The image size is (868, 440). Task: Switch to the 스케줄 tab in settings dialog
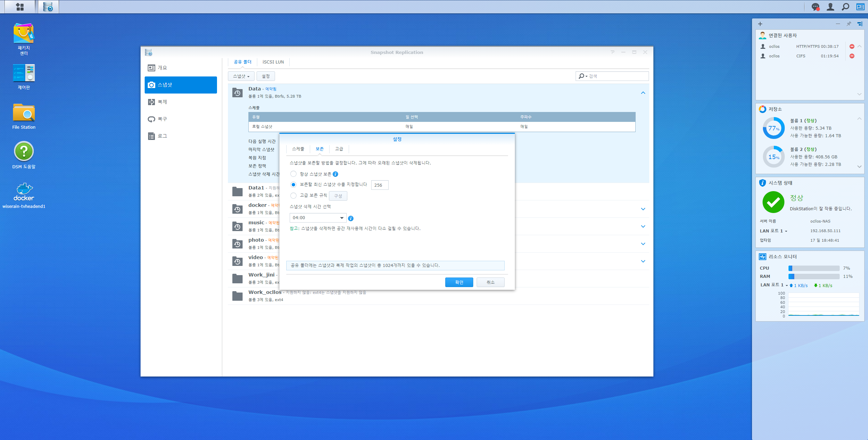tap(298, 149)
